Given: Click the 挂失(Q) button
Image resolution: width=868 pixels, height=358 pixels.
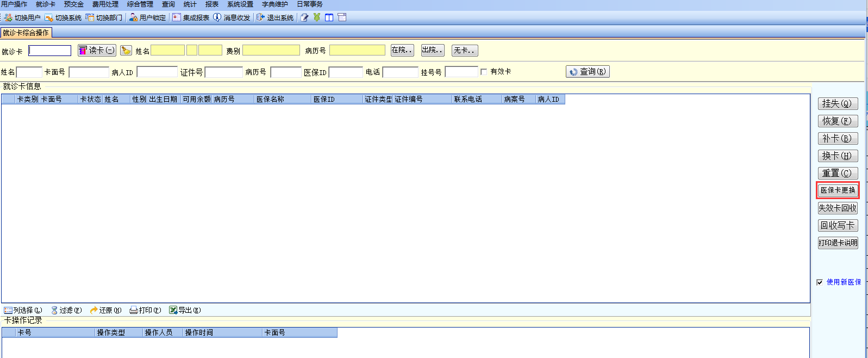Looking at the screenshot, I should 838,104.
